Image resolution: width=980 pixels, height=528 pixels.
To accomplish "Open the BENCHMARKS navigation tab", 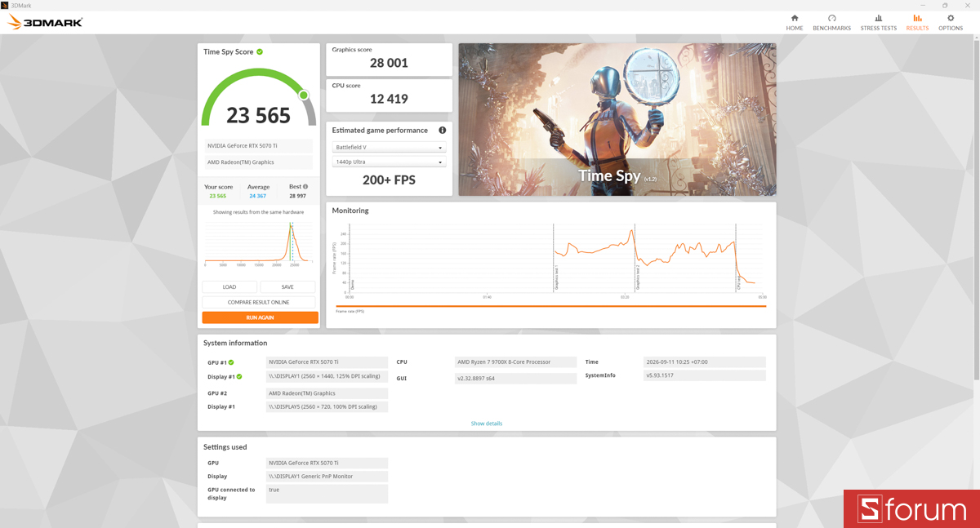I will pos(831,23).
